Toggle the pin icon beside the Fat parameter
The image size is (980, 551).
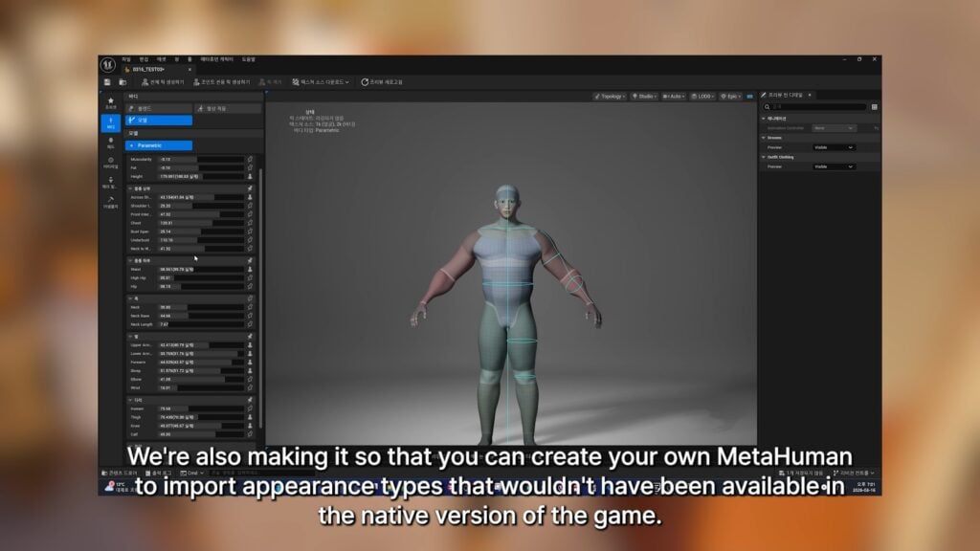249,167
